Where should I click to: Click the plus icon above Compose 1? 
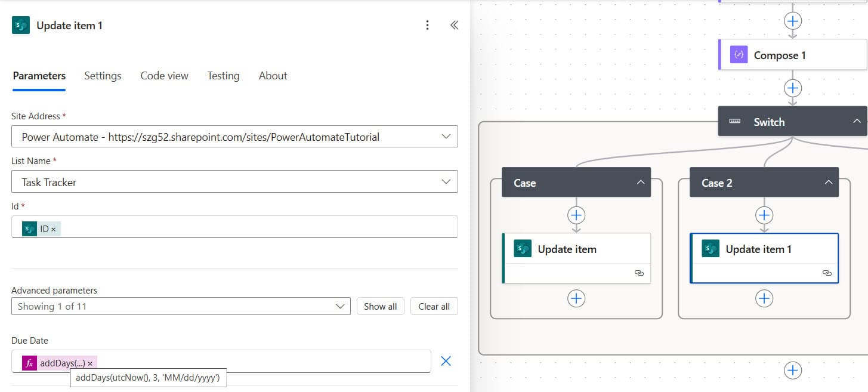793,20
